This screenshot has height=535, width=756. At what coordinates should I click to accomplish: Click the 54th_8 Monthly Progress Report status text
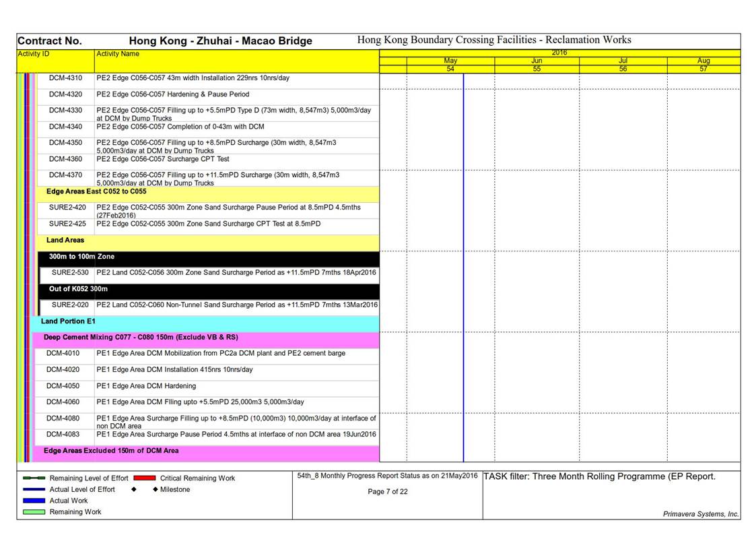pyautogui.click(x=387, y=476)
